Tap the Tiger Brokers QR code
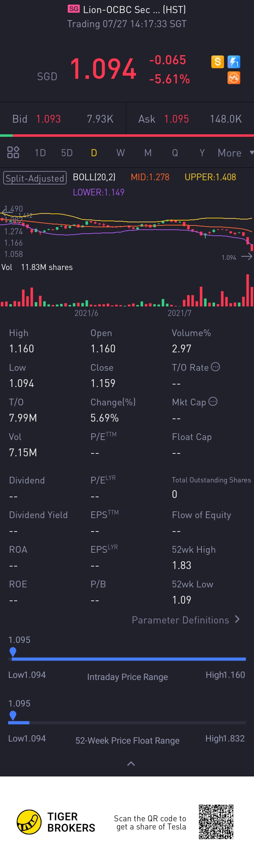The image size is (254, 868). pos(216,822)
